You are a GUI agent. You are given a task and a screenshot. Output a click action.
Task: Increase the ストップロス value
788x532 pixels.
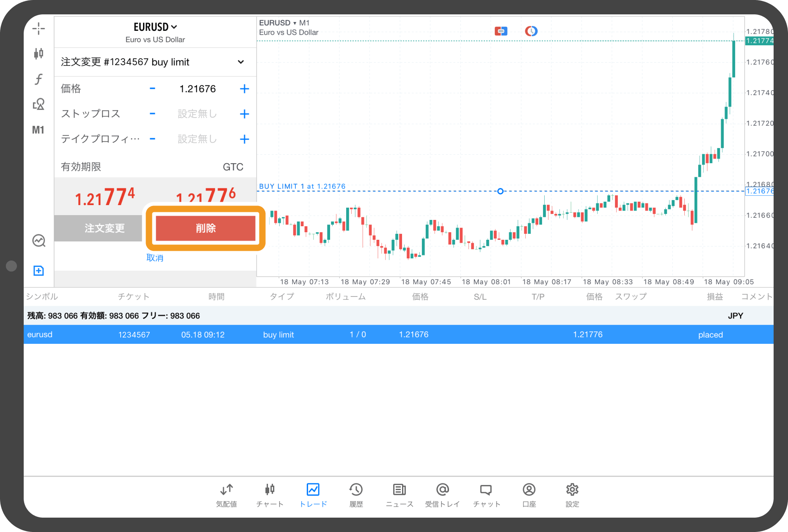click(244, 114)
